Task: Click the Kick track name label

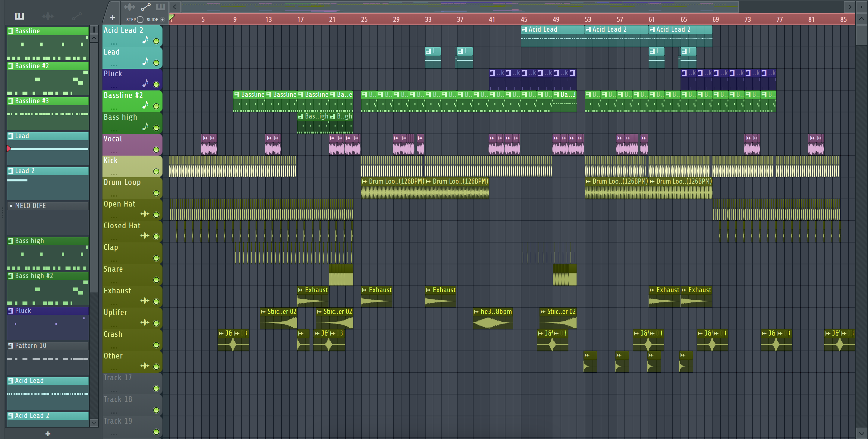Action: pos(111,160)
